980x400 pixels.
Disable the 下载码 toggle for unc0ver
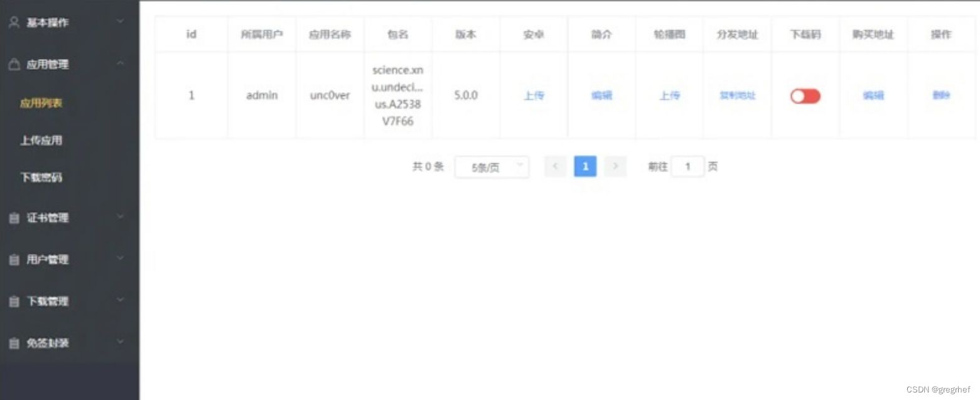coord(805,95)
